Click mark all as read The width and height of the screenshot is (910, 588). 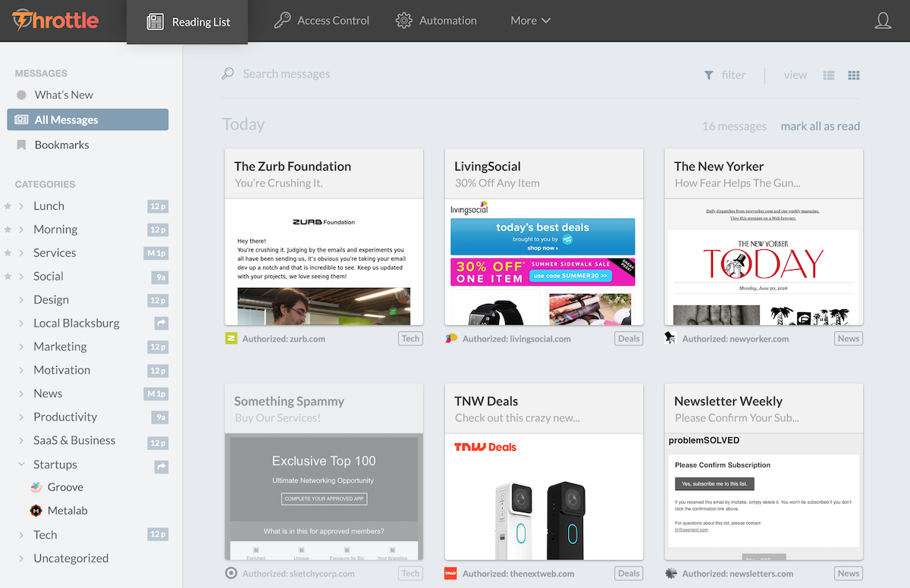(x=821, y=127)
